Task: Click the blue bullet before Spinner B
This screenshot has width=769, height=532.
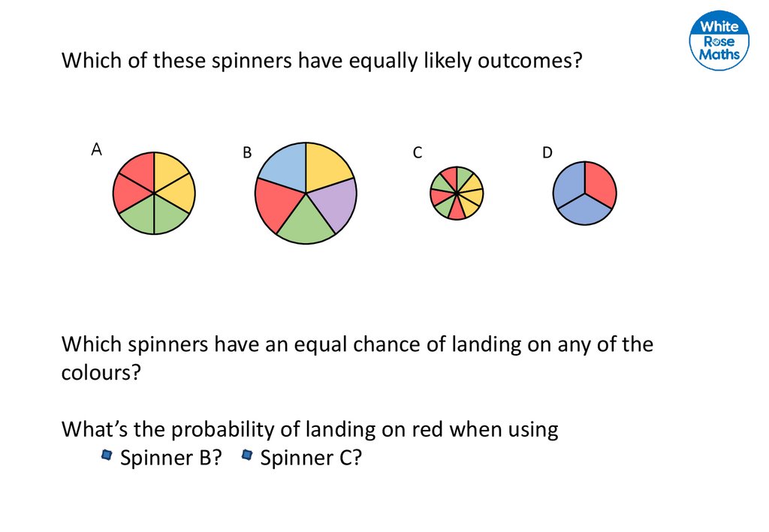Action: [107, 454]
